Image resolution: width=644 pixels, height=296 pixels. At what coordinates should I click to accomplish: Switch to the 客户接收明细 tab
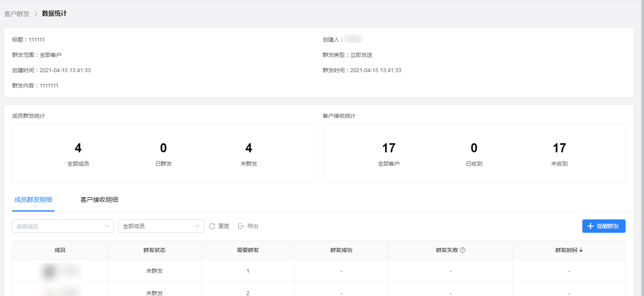[99, 200]
